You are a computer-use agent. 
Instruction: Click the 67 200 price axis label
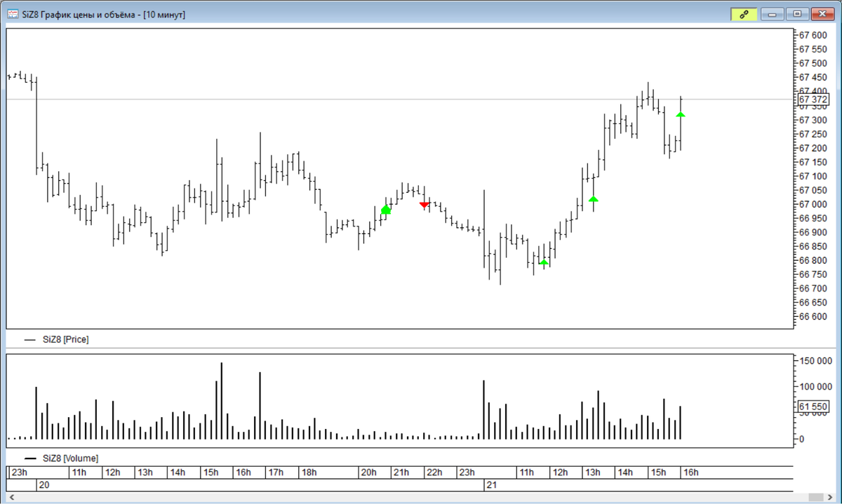click(x=813, y=148)
